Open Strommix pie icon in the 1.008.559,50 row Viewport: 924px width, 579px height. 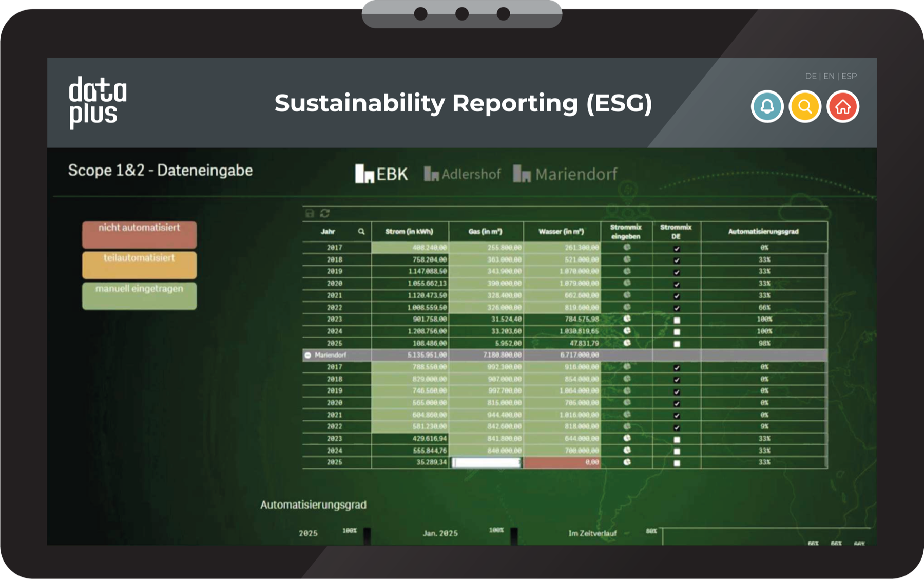click(x=627, y=307)
